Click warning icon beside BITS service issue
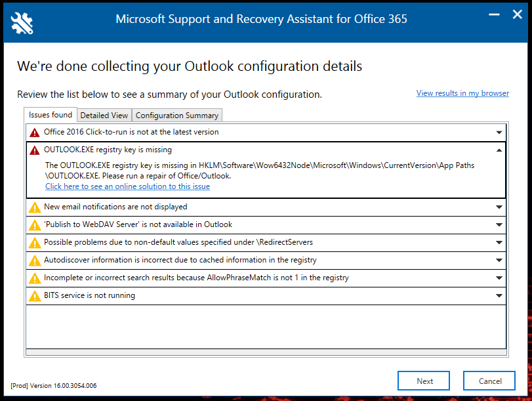The width and height of the screenshot is (532, 401). 35,296
